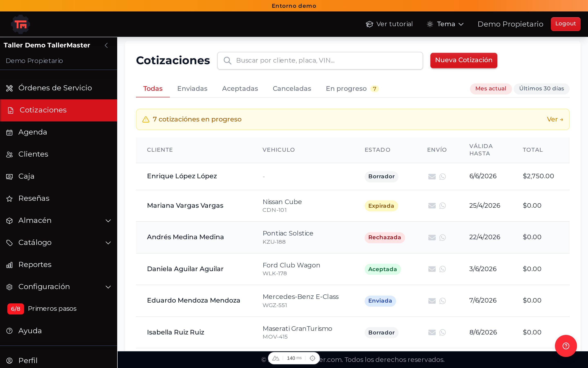Click the Ayuda question mark icon
588x368 pixels.
coord(9,331)
